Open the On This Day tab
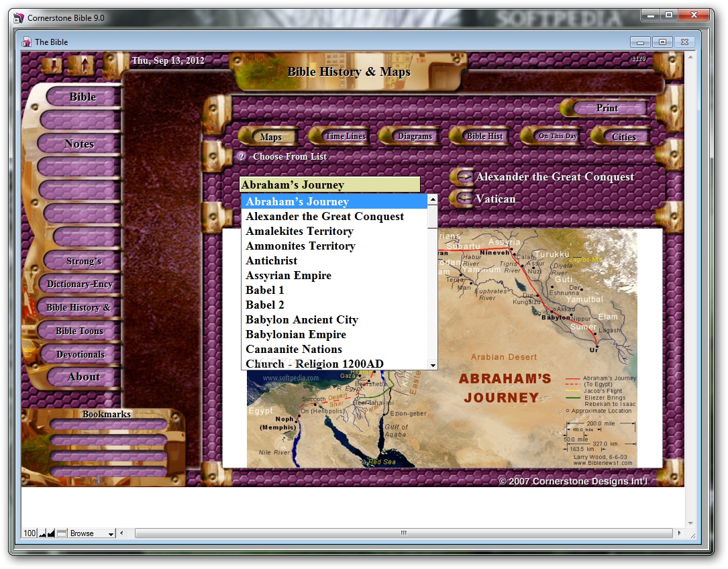Screen dimensions: 728x569 click(x=551, y=136)
